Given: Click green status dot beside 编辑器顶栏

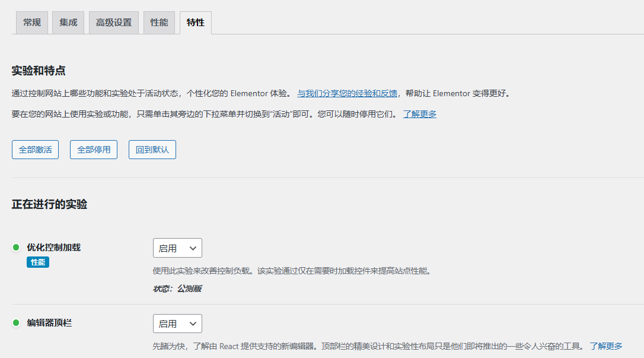Looking at the screenshot, I should (16, 323).
